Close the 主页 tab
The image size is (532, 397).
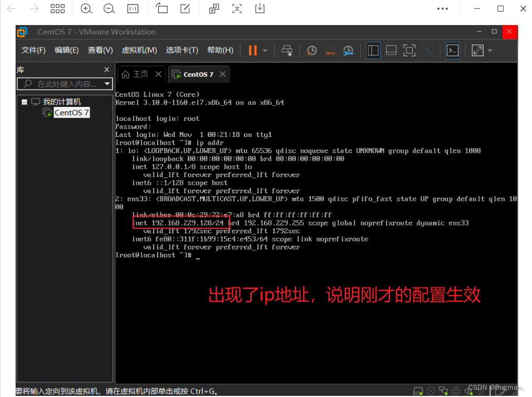(x=158, y=74)
